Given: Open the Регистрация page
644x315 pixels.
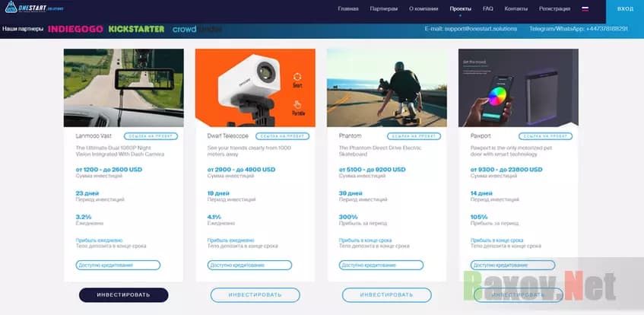Looking at the screenshot, I should click(554, 8).
